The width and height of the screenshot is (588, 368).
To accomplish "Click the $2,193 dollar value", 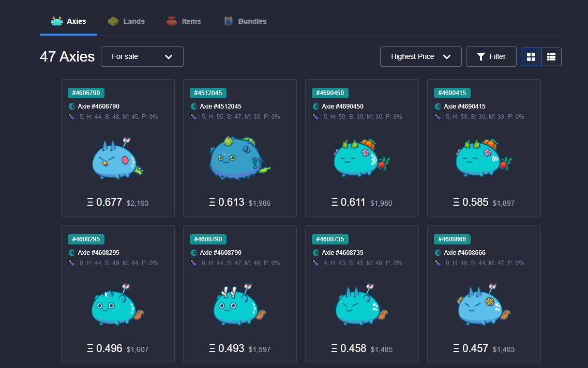I will pos(138,203).
